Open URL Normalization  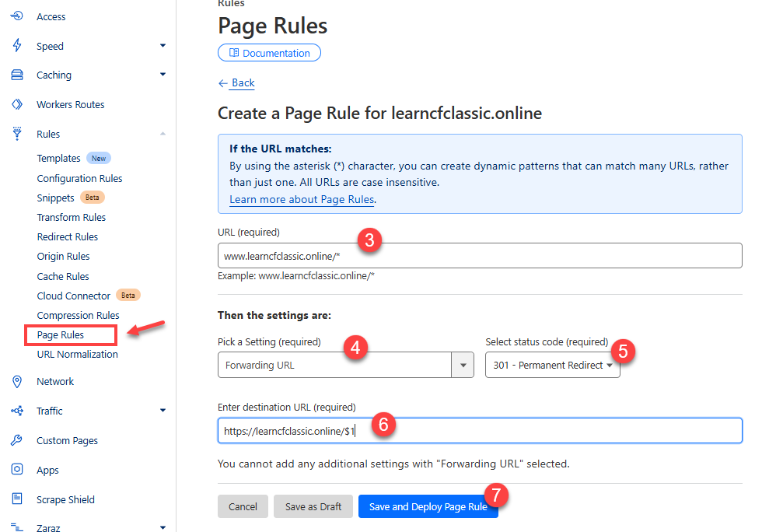pos(77,355)
